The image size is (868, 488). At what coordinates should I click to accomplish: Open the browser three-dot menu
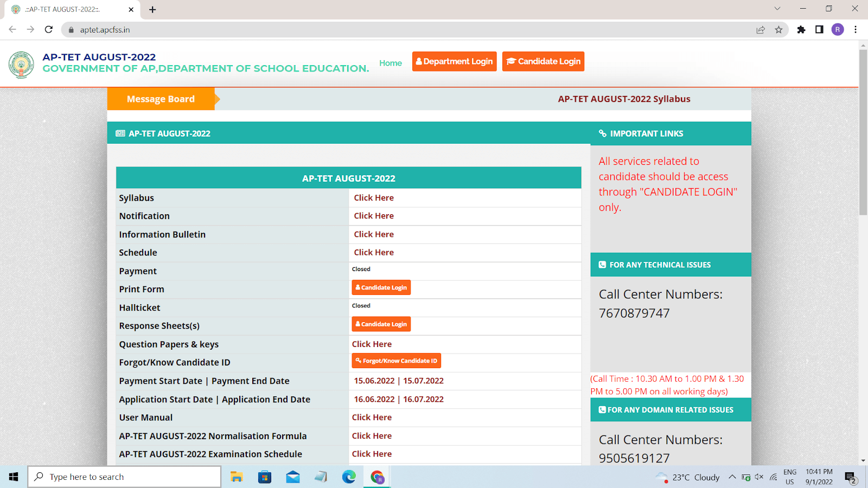(x=856, y=30)
